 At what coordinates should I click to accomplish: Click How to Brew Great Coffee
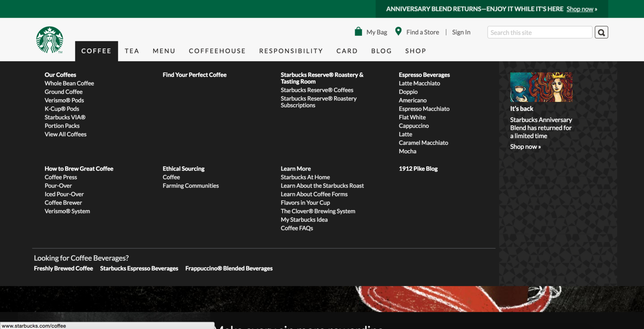click(79, 169)
